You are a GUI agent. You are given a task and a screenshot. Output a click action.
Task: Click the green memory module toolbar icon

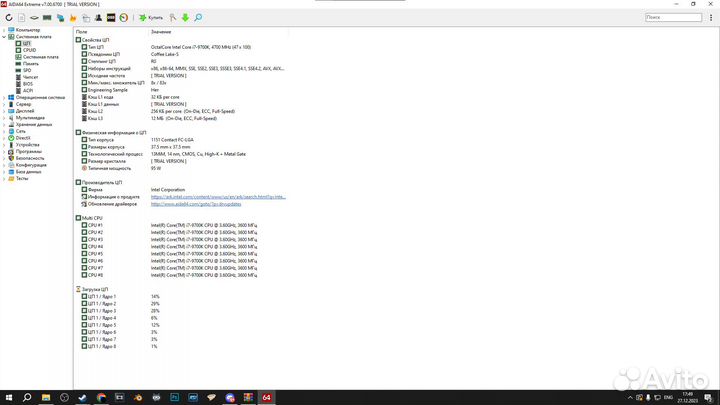(x=47, y=17)
